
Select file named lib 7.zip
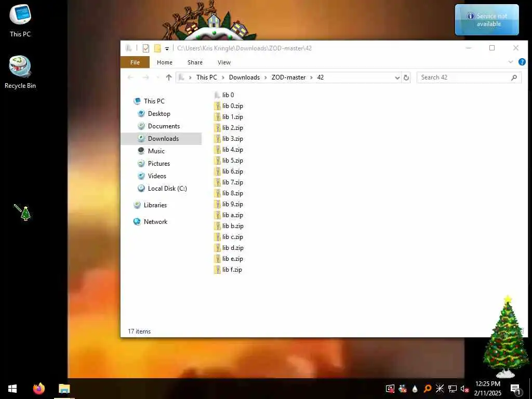(x=229, y=182)
